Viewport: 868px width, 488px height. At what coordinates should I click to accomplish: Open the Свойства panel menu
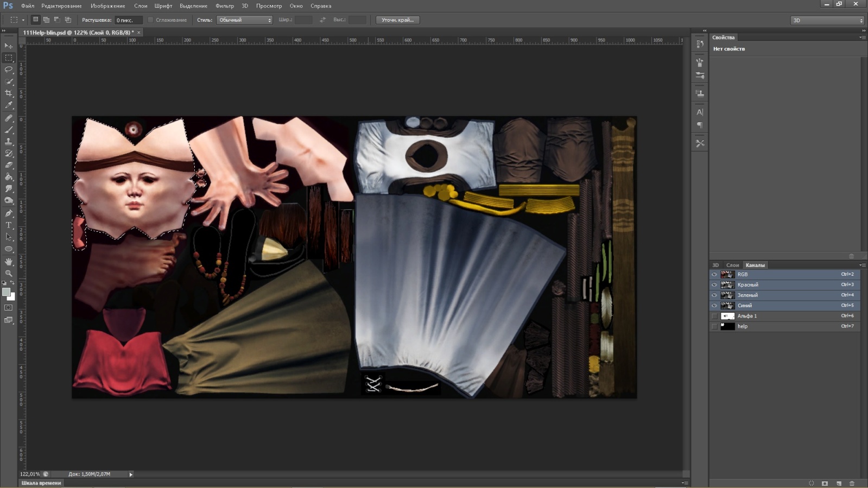(863, 37)
